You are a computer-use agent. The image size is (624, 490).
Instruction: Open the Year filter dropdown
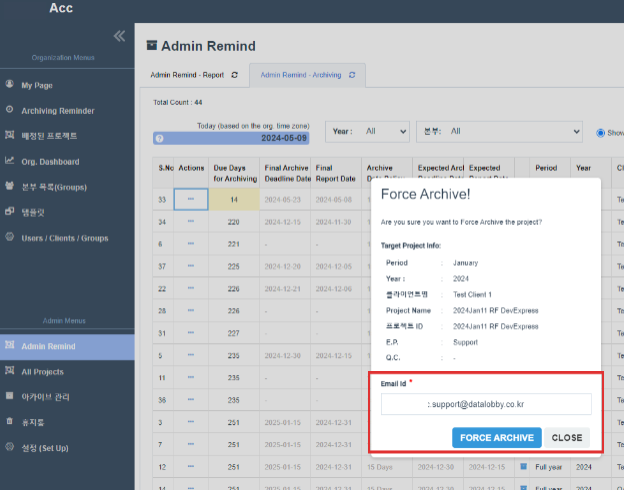(x=367, y=131)
